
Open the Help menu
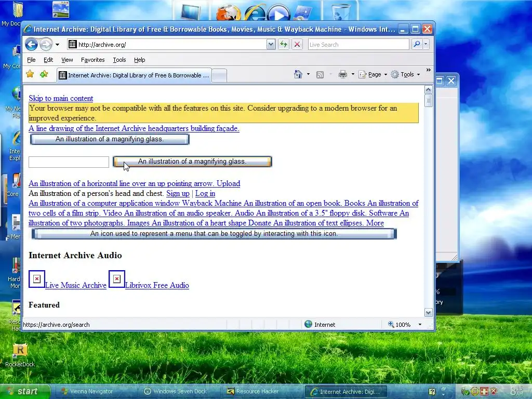click(x=139, y=60)
